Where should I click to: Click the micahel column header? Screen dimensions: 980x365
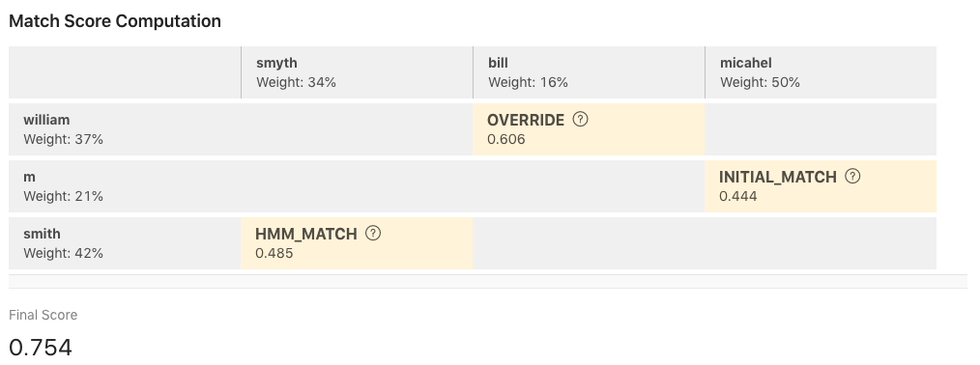(x=821, y=72)
